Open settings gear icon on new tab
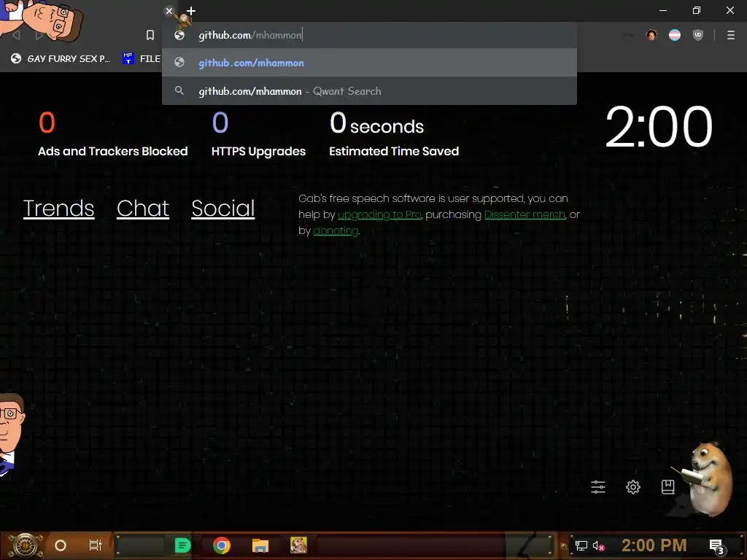 click(x=632, y=486)
